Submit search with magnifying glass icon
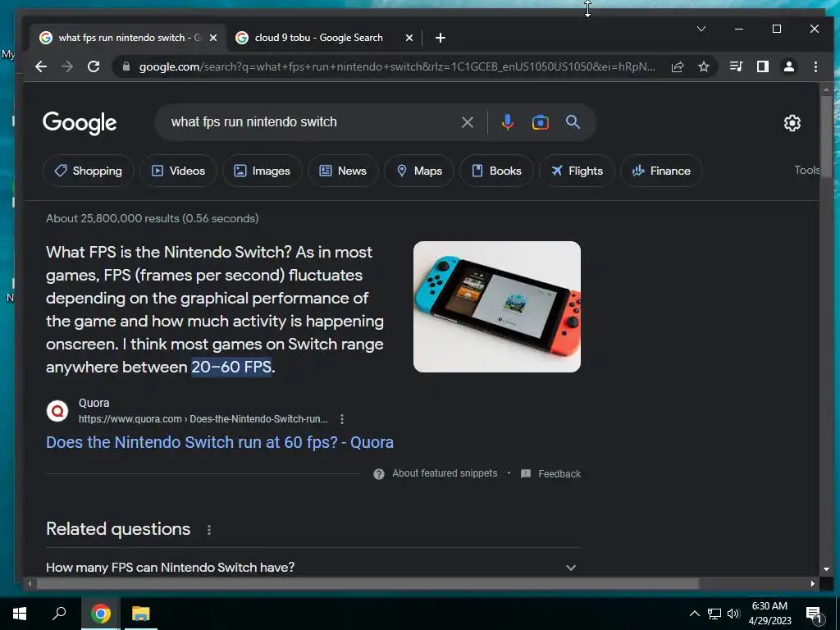840x630 pixels. (x=573, y=122)
